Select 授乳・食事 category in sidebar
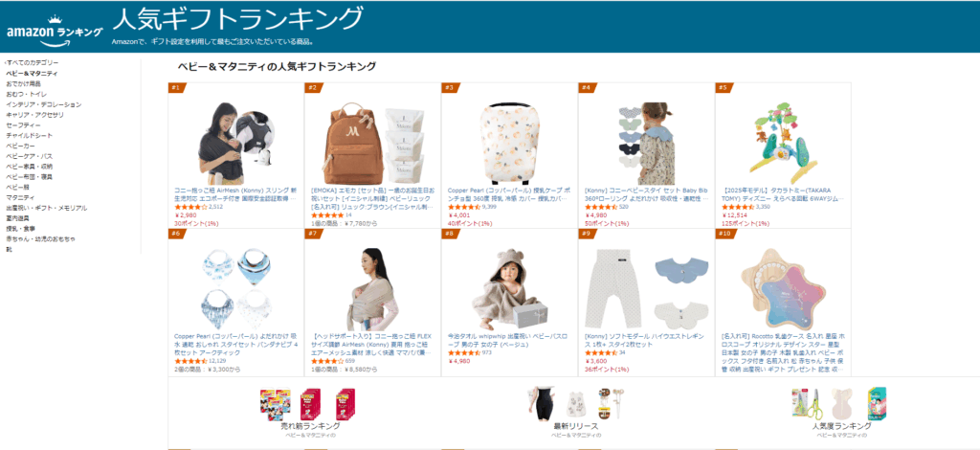Image resolution: width=980 pixels, height=450 pixels. [x=22, y=229]
